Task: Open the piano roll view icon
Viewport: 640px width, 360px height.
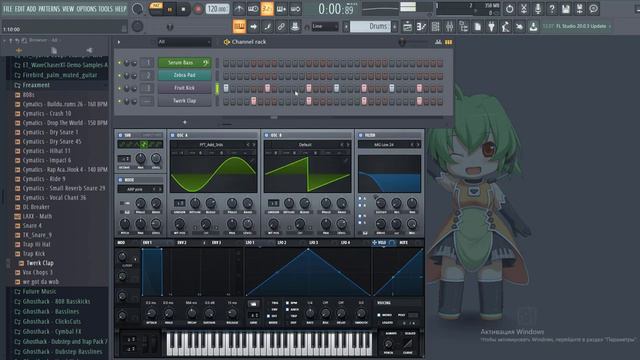Action: point(421,27)
